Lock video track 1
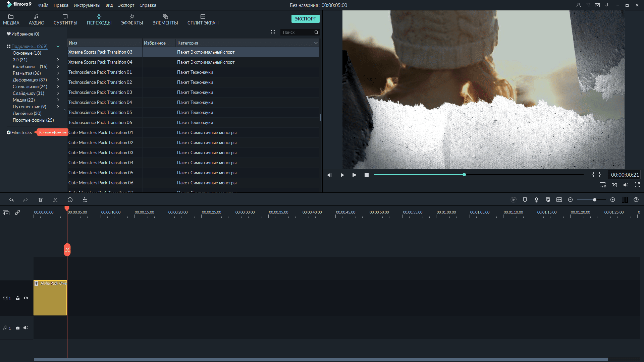Image resolution: width=644 pixels, height=362 pixels. point(18,298)
